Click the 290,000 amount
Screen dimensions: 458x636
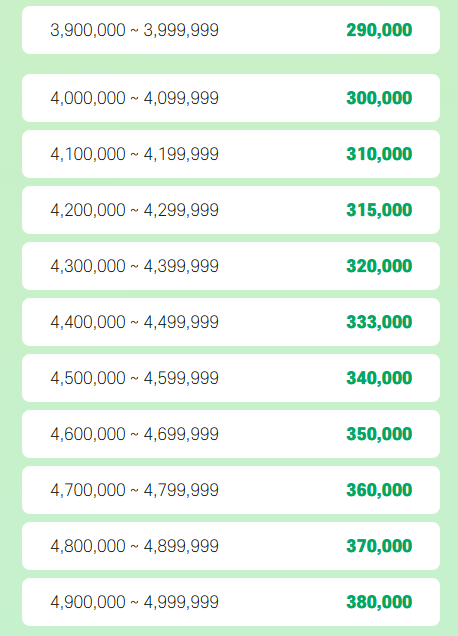379,30
